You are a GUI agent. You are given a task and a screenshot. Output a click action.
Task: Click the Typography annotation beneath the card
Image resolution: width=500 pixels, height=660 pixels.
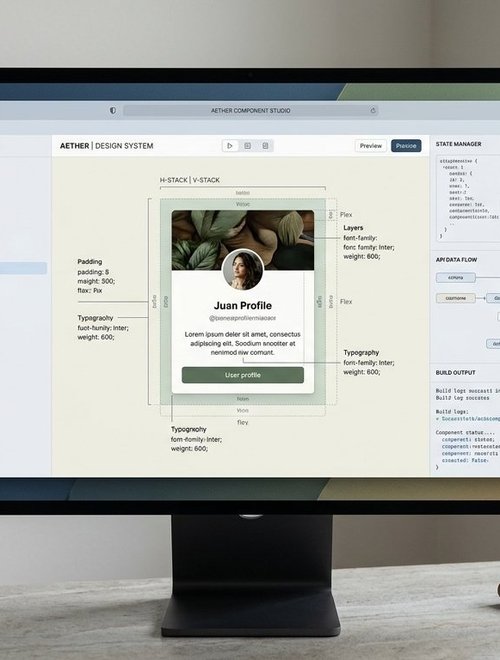click(189, 429)
